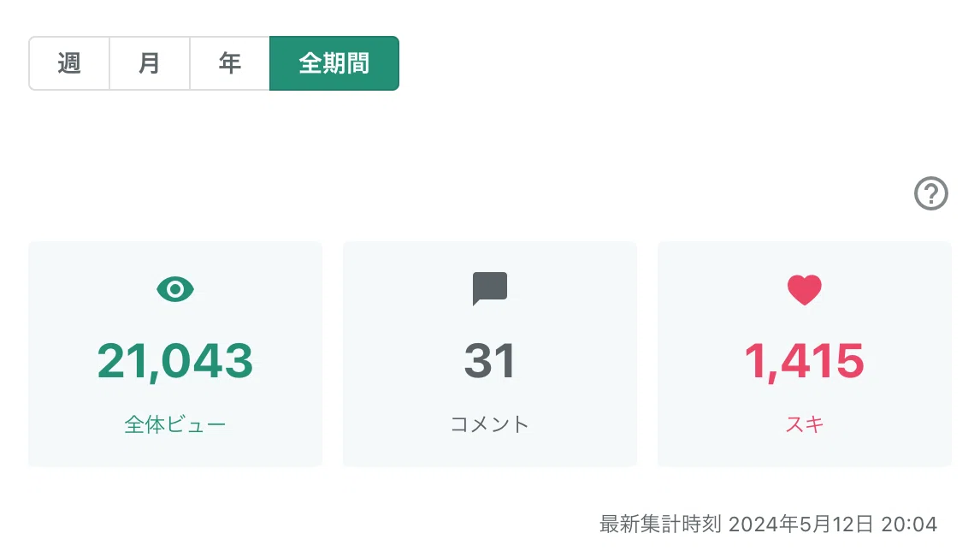Click the スキ label
This screenshot has height=551, width=980.
point(805,424)
